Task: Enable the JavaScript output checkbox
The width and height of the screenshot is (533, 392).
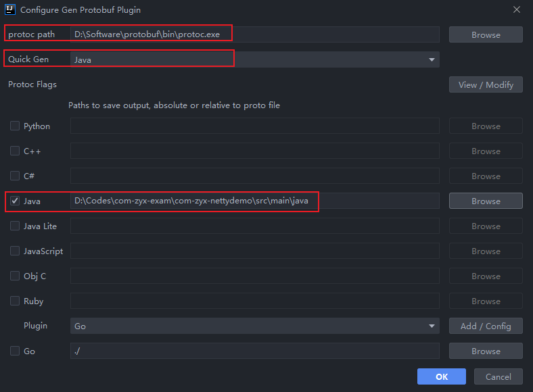Action: pyautogui.click(x=15, y=251)
